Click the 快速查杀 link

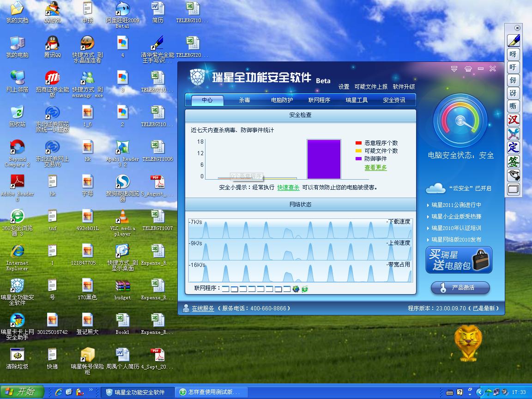coord(288,187)
